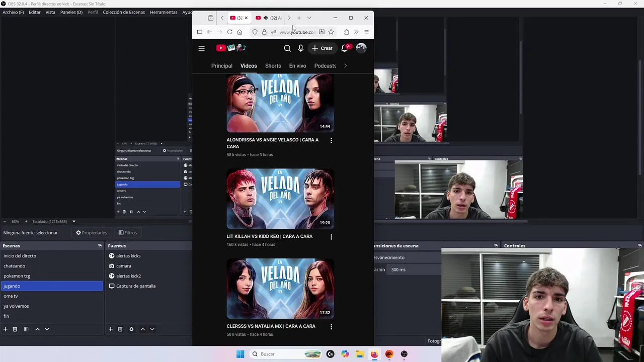Open YouTube account avatar menu
The width and height of the screenshot is (644, 362).
(x=361, y=48)
